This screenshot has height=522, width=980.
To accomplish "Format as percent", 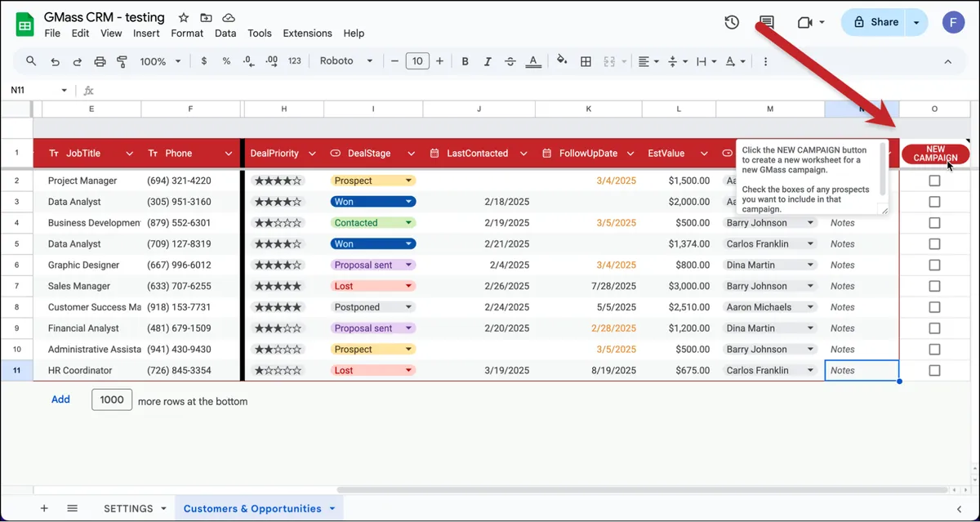I will (x=226, y=61).
